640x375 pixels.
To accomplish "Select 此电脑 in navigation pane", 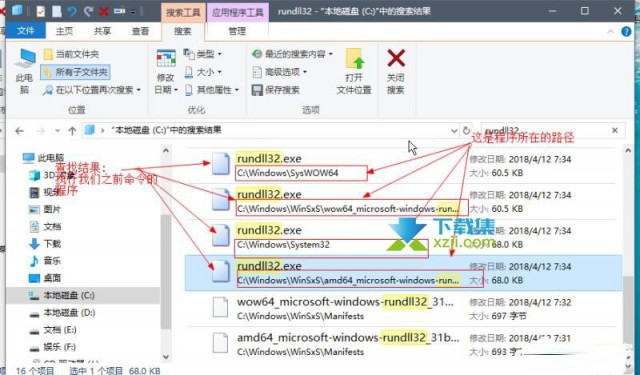I will click(44, 158).
